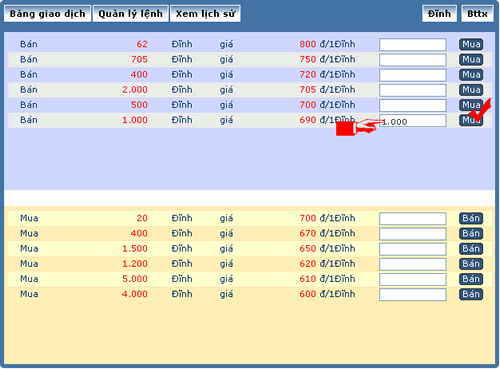Select the sell quantity 62
The image size is (500, 369).
[142, 44]
